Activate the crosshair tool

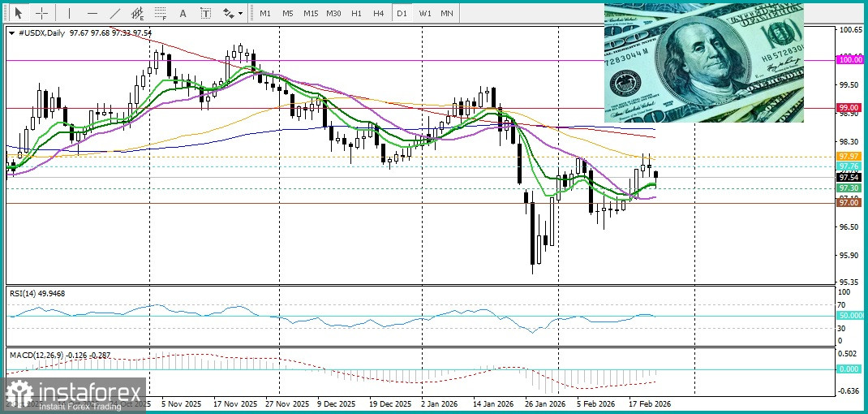[x=41, y=13]
